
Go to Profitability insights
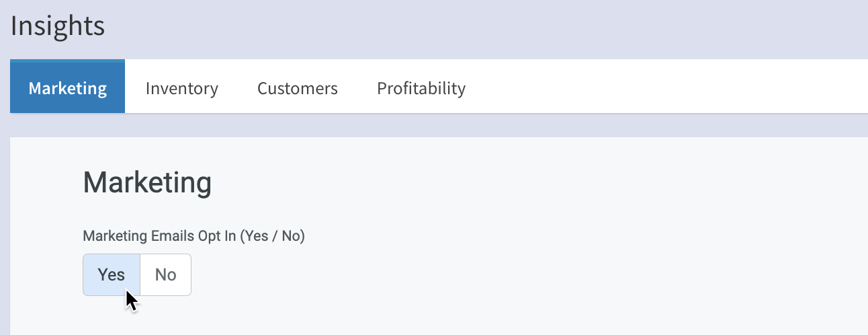pyautogui.click(x=421, y=88)
